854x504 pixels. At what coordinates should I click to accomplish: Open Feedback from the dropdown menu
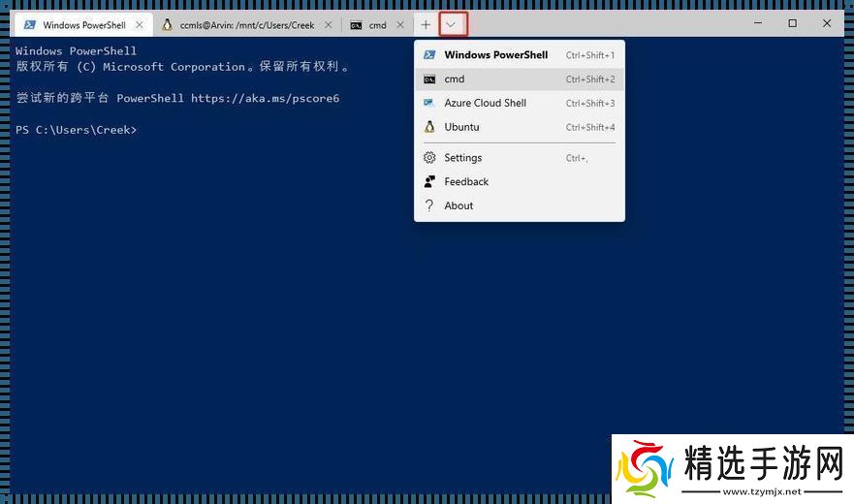click(x=466, y=182)
